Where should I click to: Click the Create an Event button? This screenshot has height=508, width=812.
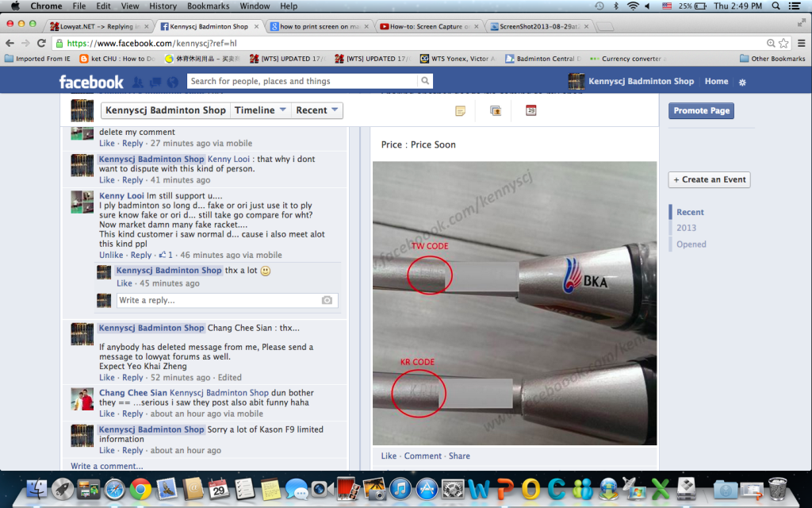click(709, 179)
